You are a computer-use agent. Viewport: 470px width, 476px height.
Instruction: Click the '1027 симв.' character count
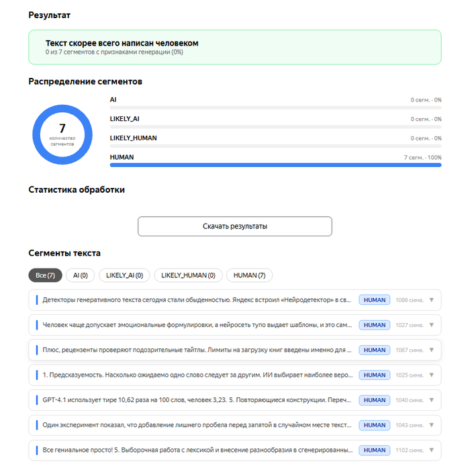410,325
